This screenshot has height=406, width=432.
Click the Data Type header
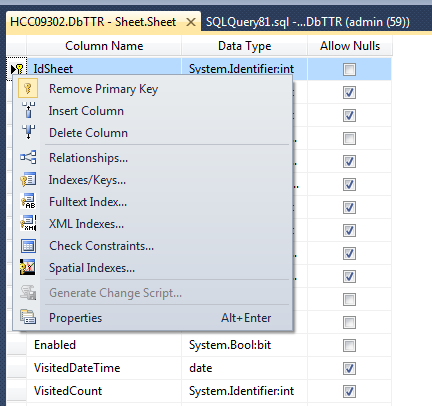point(244,46)
